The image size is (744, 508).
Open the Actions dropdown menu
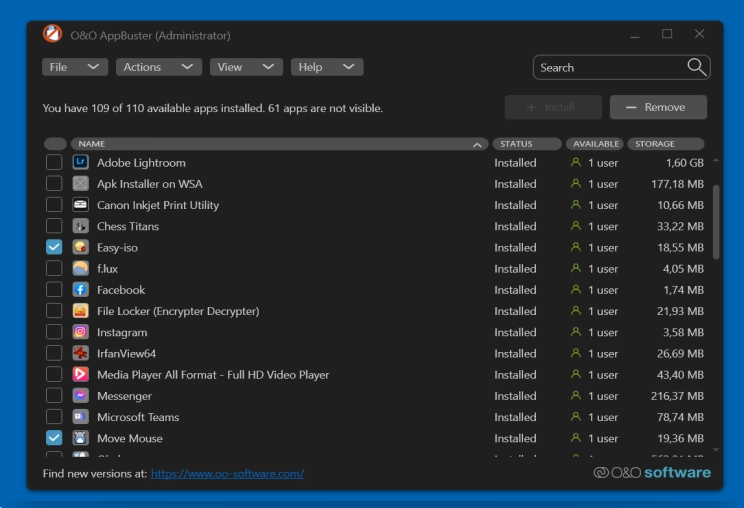[159, 67]
